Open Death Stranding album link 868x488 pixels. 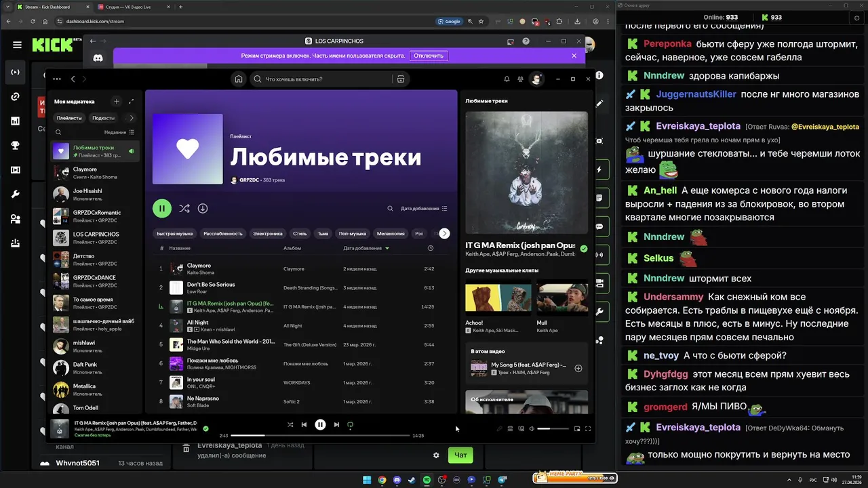[310, 287]
